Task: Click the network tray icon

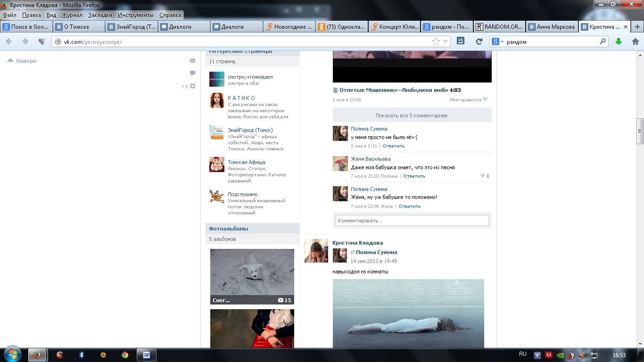Action: point(594,355)
